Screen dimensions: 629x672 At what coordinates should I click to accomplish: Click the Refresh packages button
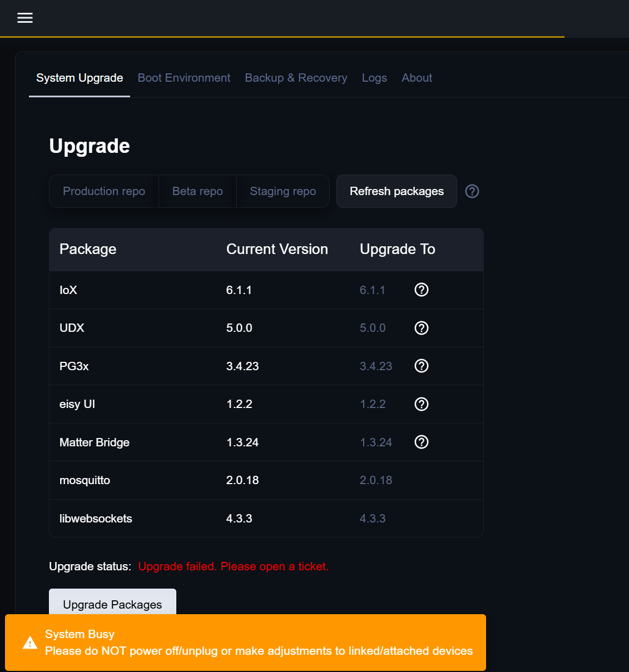pyautogui.click(x=397, y=191)
